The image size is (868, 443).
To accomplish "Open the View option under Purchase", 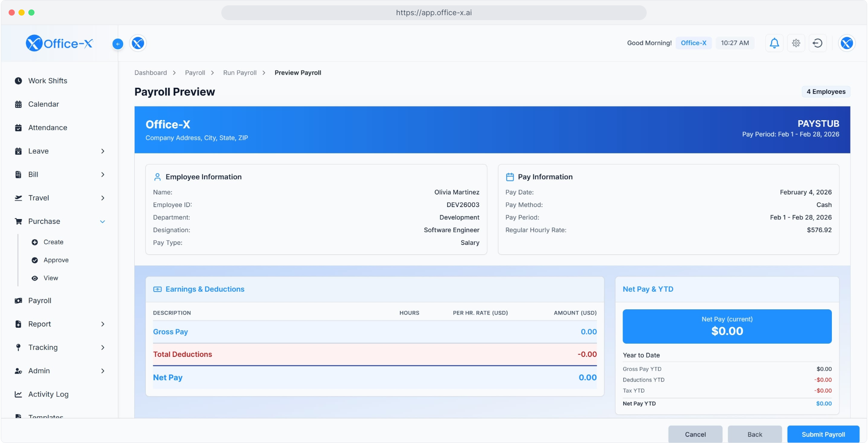I will click(51, 278).
